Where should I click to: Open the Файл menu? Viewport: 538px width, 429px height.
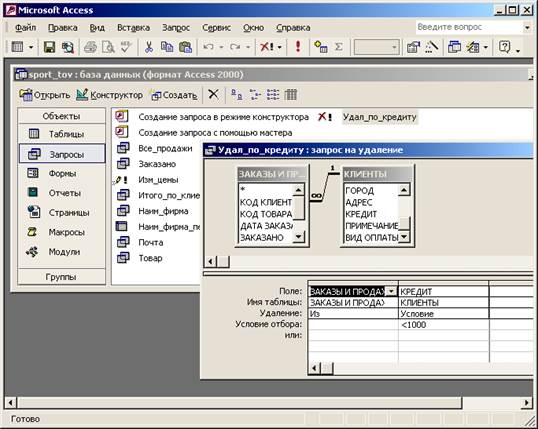pyautogui.click(x=25, y=27)
